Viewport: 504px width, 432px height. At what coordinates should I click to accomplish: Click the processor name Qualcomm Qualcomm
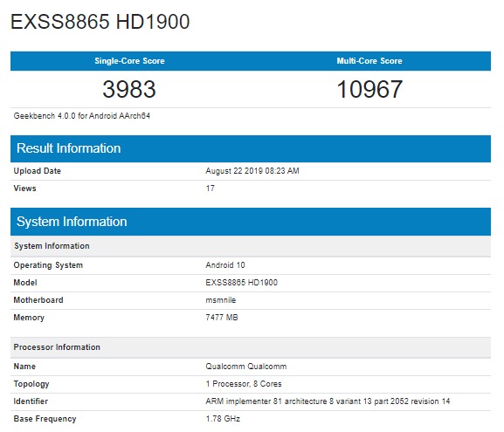(246, 367)
